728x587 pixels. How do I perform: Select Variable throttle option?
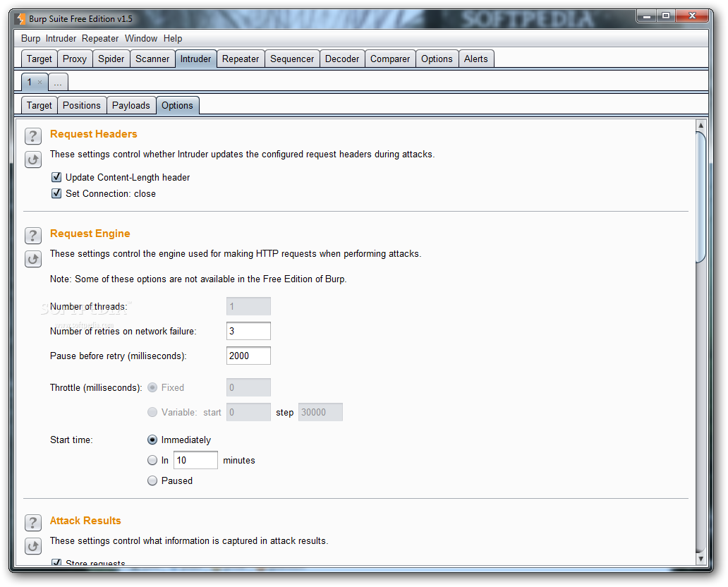tap(152, 412)
